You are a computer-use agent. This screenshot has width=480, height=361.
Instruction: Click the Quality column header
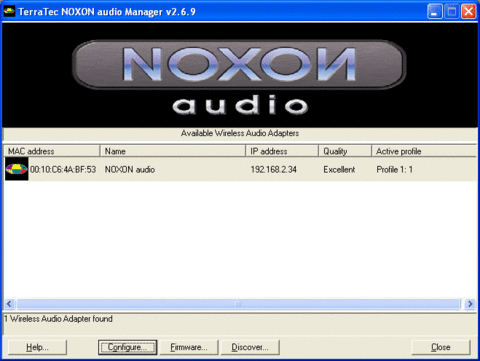[x=345, y=151]
